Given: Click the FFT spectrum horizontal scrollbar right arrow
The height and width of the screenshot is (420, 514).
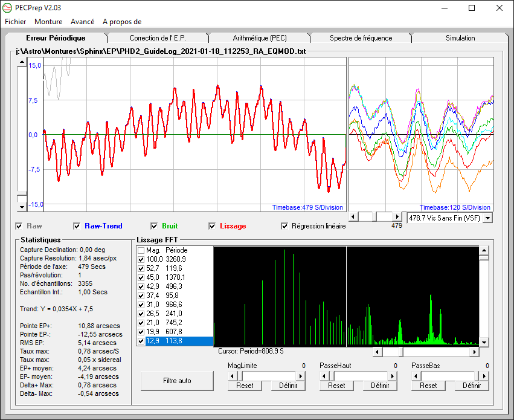Looking at the screenshot, I should [x=474, y=352].
